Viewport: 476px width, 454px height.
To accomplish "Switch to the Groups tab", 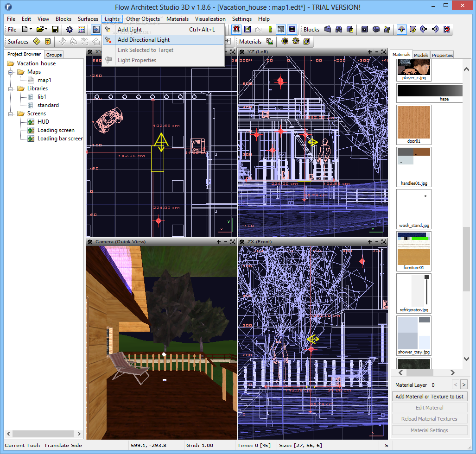I will [54, 55].
